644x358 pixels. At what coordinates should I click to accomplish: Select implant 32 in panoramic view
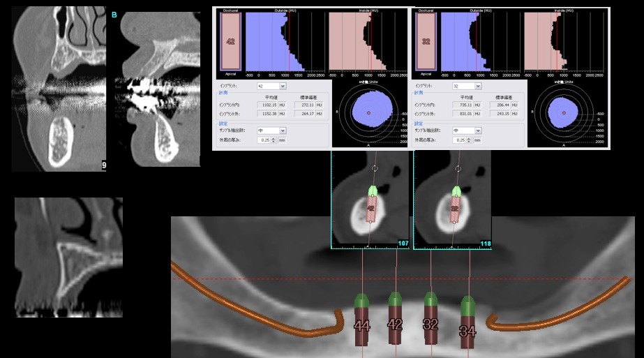[x=430, y=325]
